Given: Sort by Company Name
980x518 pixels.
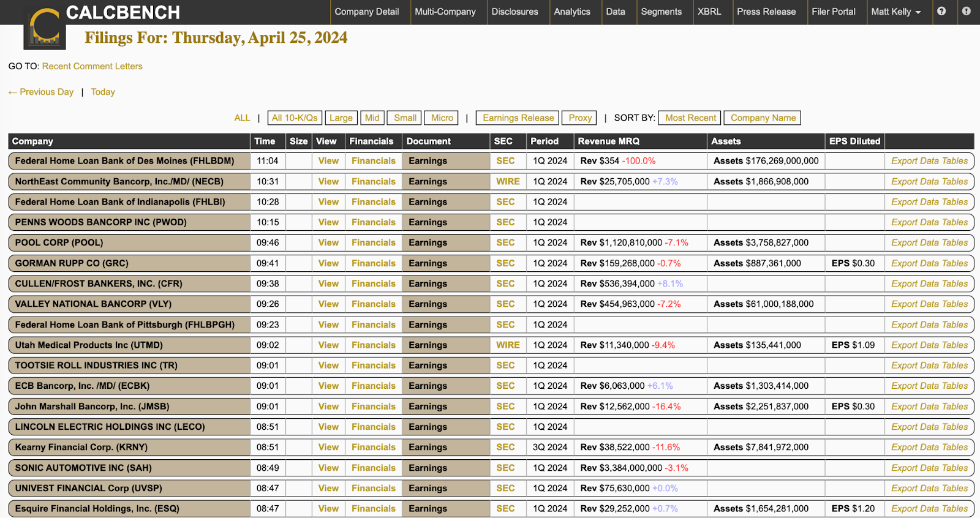Looking at the screenshot, I should [763, 118].
